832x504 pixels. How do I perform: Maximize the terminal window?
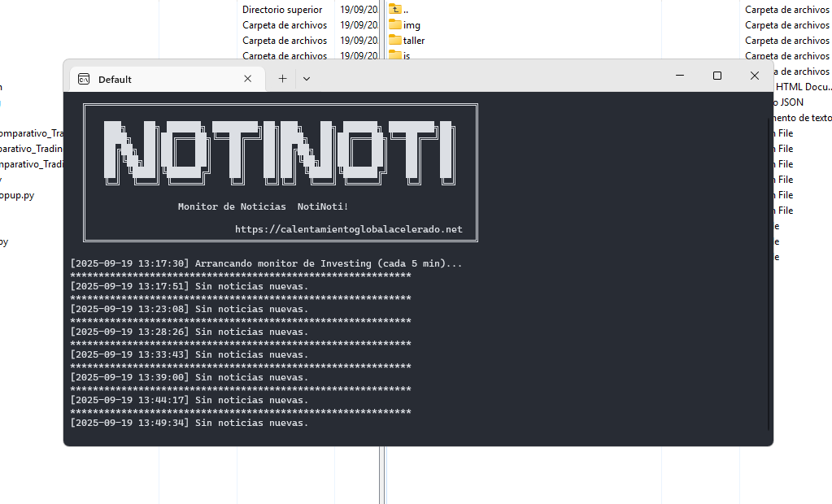pos(717,76)
